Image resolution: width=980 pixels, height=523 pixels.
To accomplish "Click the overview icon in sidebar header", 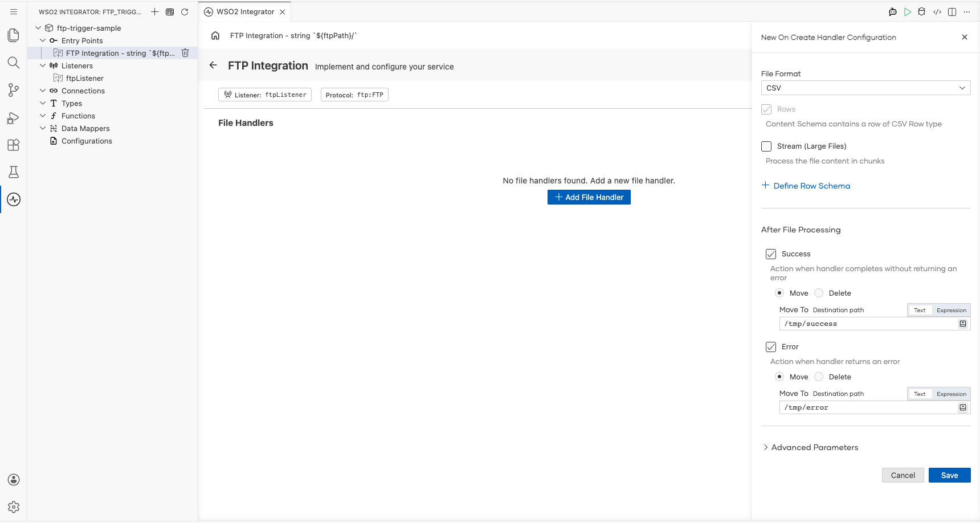I will coord(170,11).
